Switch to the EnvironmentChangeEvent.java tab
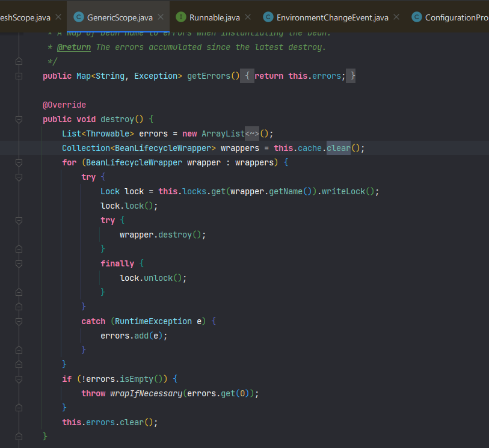The image size is (489, 448). click(x=333, y=17)
